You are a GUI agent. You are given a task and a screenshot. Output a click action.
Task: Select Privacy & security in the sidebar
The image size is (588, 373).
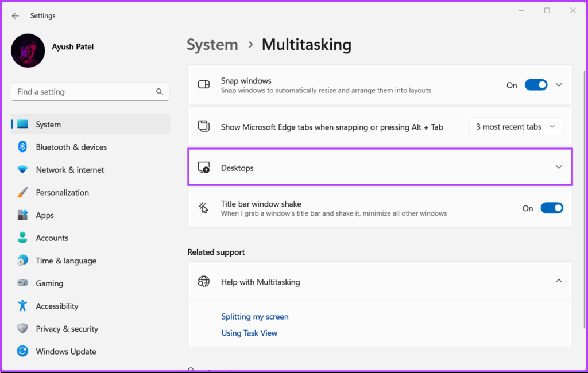pos(67,328)
